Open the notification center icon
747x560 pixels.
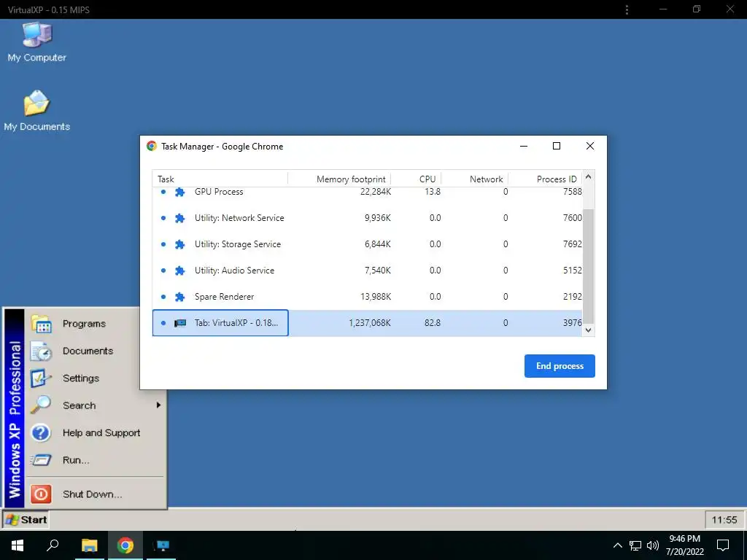pos(723,545)
